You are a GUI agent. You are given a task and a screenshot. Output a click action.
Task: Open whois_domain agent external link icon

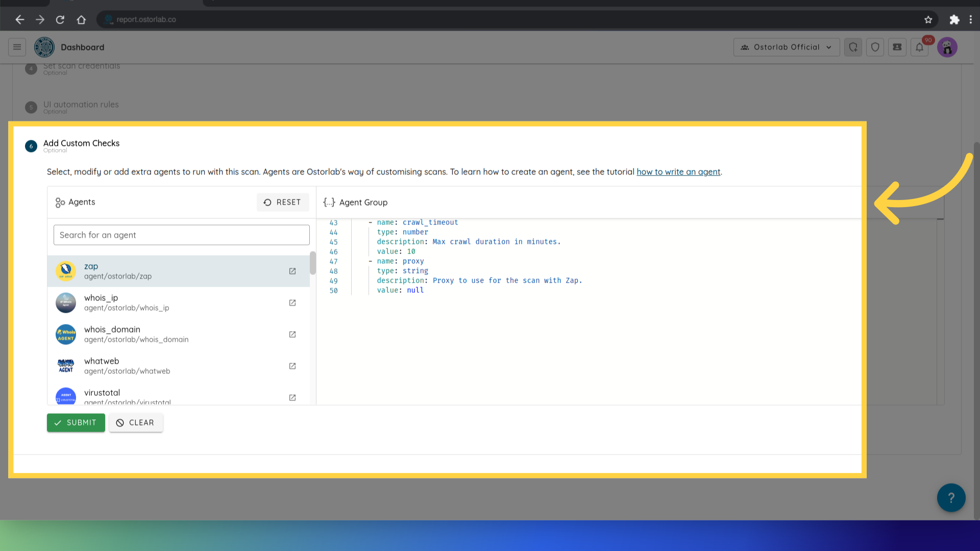292,335
